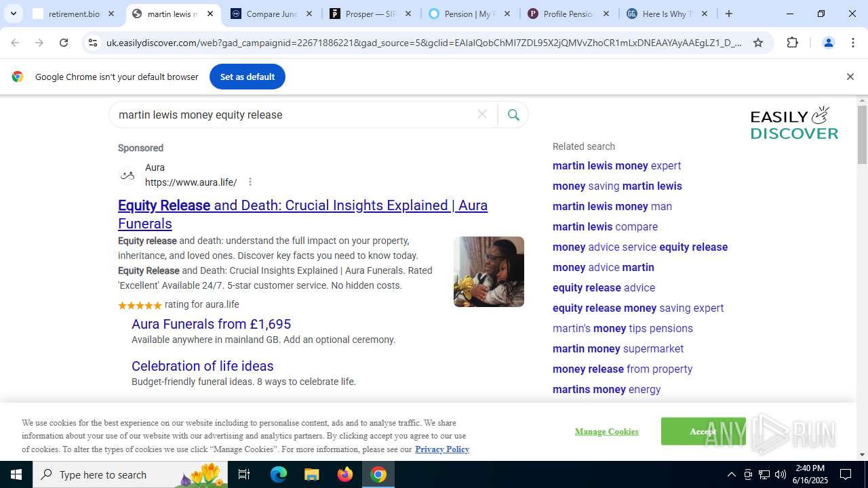Switch to Pension | My tab
The height and width of the screenshot is (488, 868).
(469, 14)
